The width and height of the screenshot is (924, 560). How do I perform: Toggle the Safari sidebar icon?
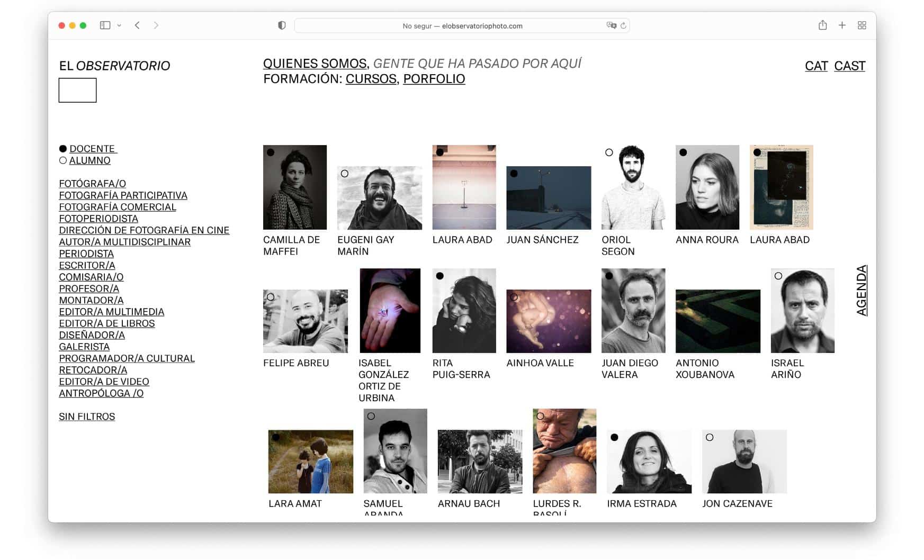tap(105, 25)
